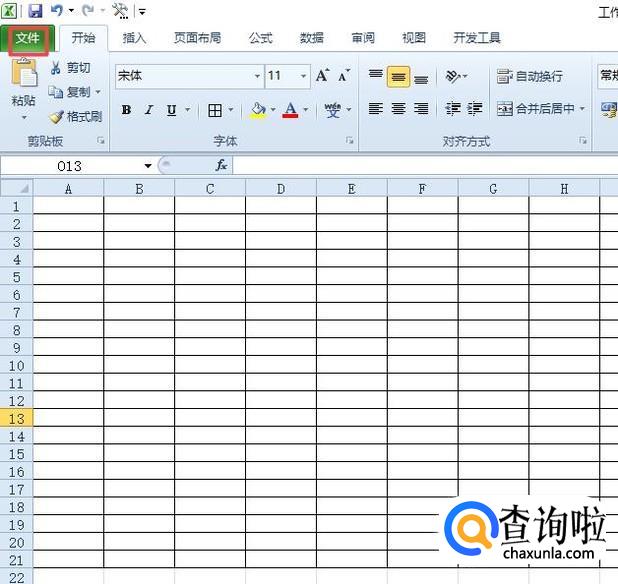Viewport: 618px width, 584px height.
Task: Switch to the Formulas (公式) tab
Action: pos(260,38)
